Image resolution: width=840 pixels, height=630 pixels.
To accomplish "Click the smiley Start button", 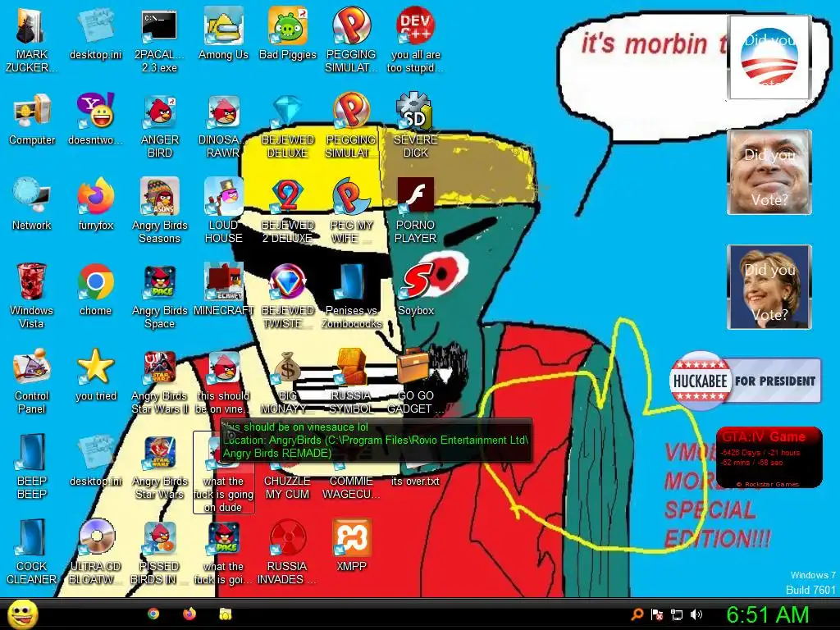I will click(x=22, y=614).
